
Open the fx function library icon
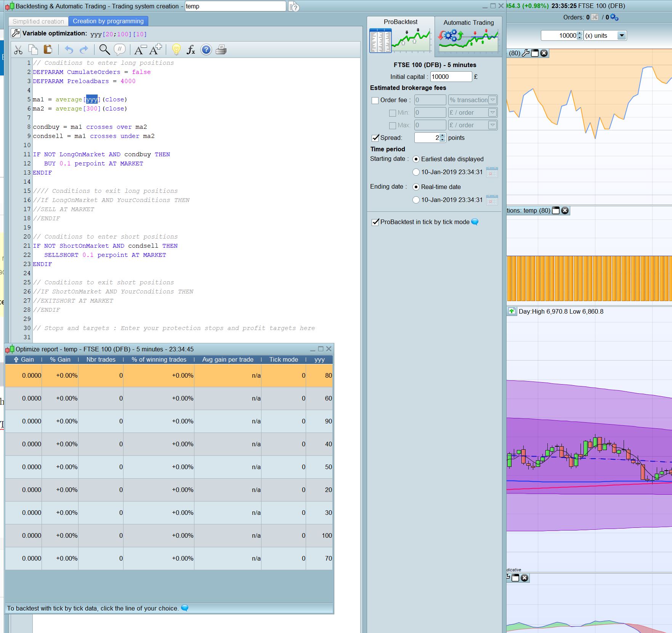pos(191,50)
